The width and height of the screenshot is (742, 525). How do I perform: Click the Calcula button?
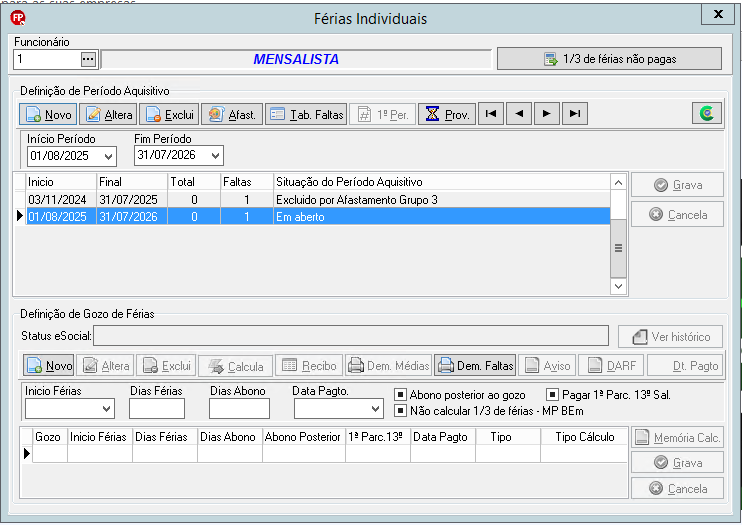click(x=236, y=366)
